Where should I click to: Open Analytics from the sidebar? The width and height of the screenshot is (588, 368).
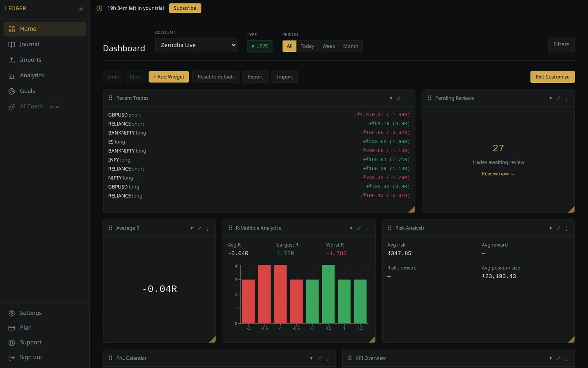tap(45, 75)
